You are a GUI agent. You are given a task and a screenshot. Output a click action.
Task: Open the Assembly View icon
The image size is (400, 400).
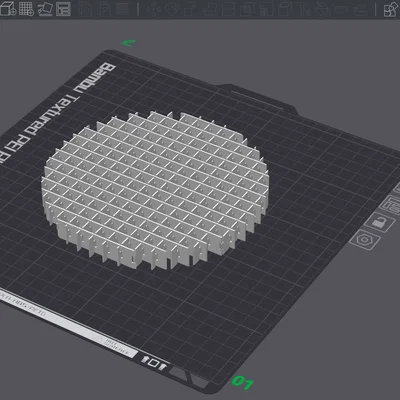point(391,9)
